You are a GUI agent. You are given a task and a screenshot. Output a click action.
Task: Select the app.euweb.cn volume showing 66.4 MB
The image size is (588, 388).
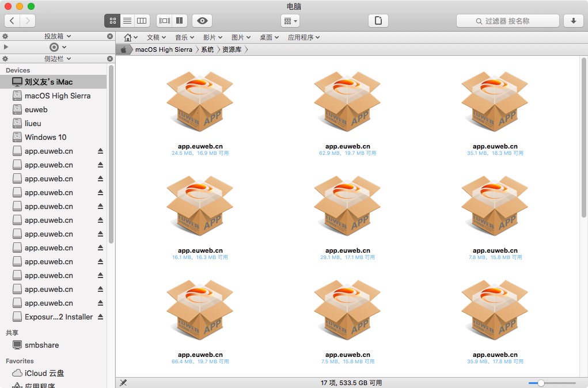pyautogui.click(x=200, y=322)
